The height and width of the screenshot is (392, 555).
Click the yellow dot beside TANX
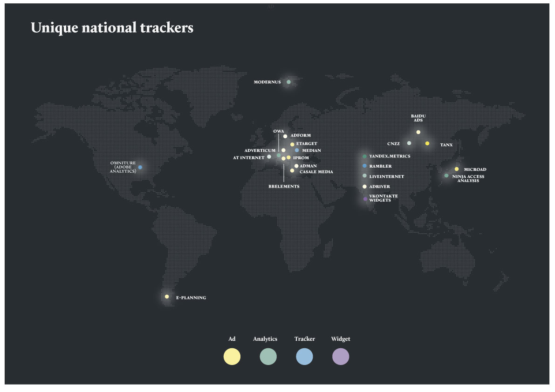click(x=427, y=143)
